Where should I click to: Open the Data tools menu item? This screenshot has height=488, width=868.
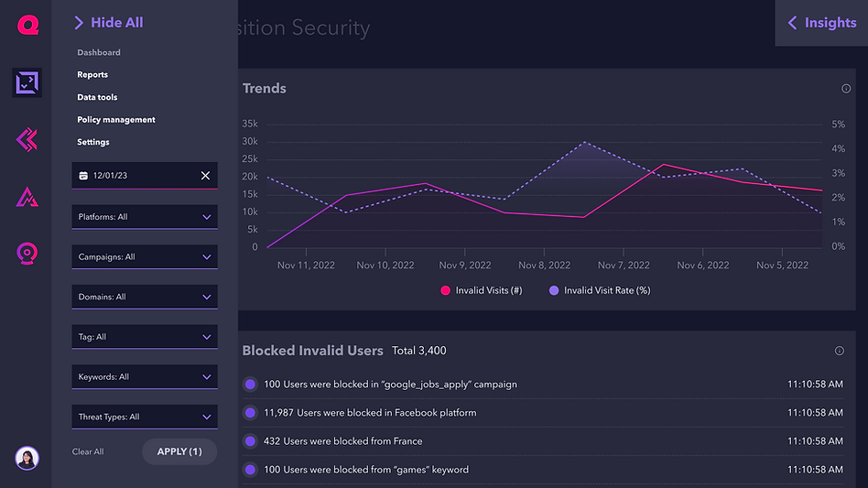pos(97,97)
